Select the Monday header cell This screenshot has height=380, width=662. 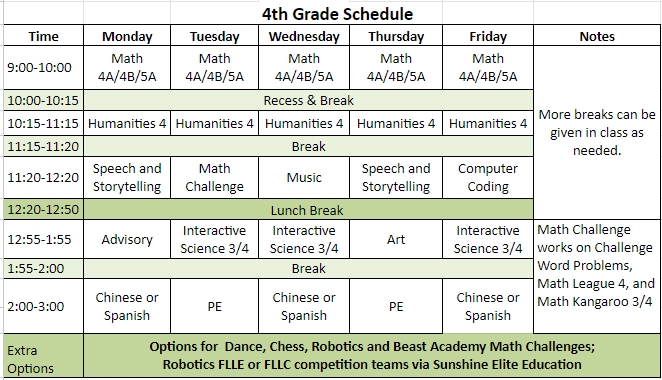127,36
